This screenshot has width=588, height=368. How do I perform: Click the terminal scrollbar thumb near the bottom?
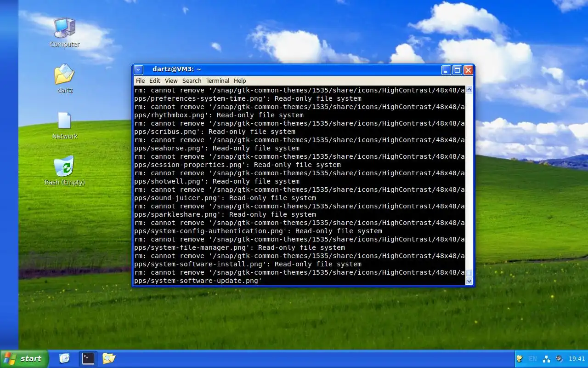(469, 273)
